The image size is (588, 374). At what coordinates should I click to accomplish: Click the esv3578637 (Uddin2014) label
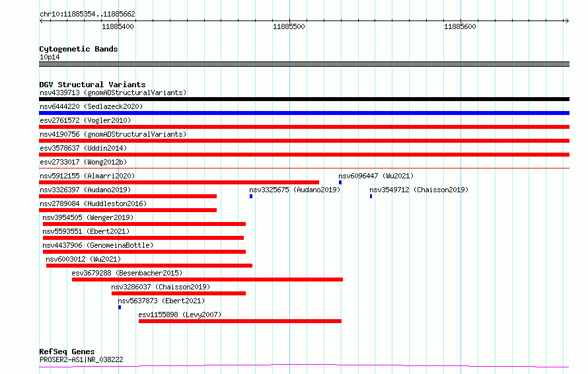pos(83,148)
